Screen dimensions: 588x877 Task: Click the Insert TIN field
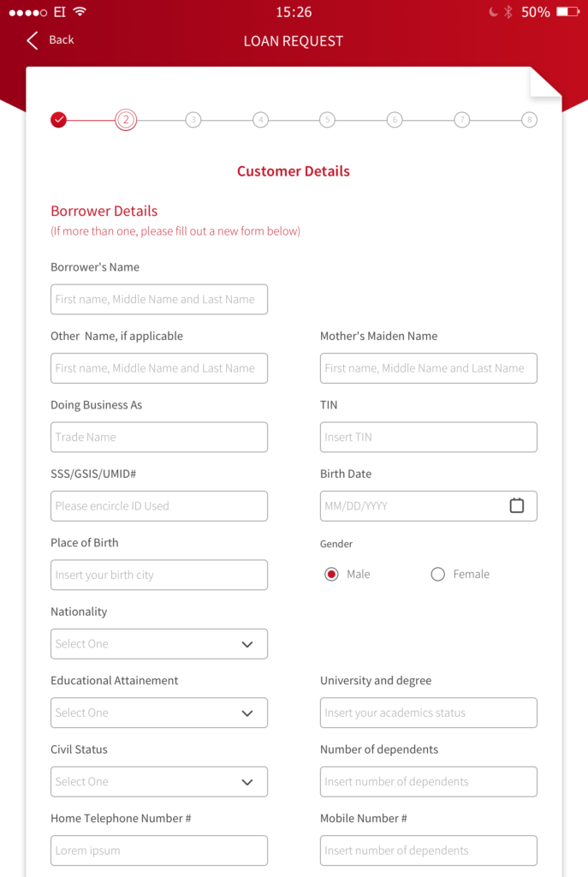[429, 437]
